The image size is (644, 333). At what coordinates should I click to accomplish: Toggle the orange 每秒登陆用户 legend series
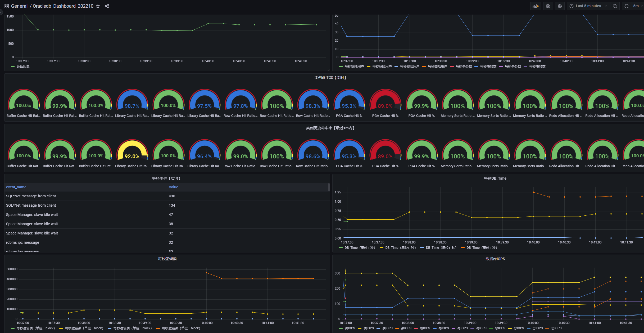click(437, 66)
